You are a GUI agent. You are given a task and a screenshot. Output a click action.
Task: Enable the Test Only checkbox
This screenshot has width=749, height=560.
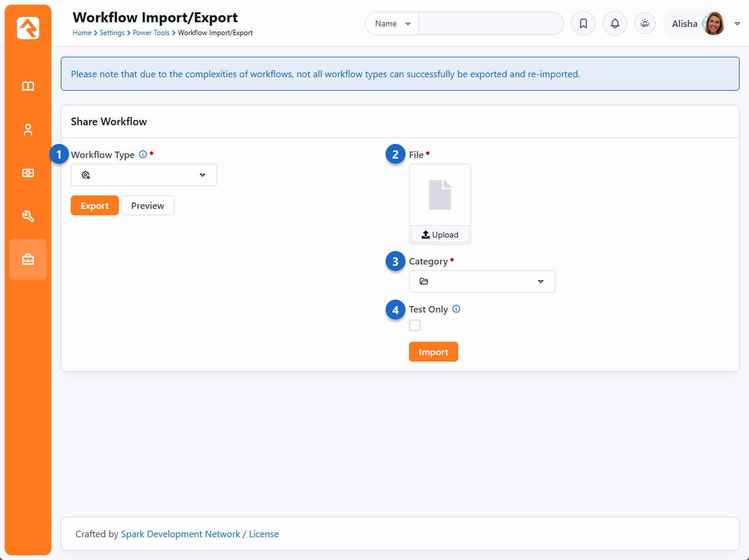[415, 325]
